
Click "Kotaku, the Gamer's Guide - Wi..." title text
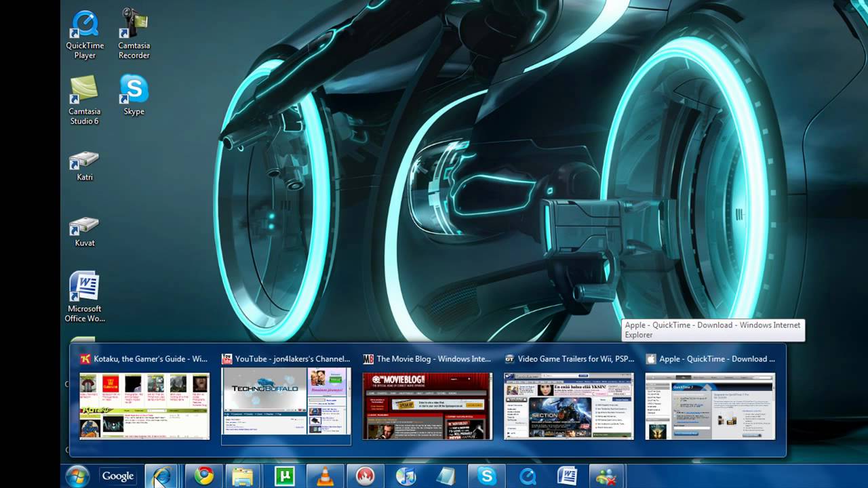point(151,359)
